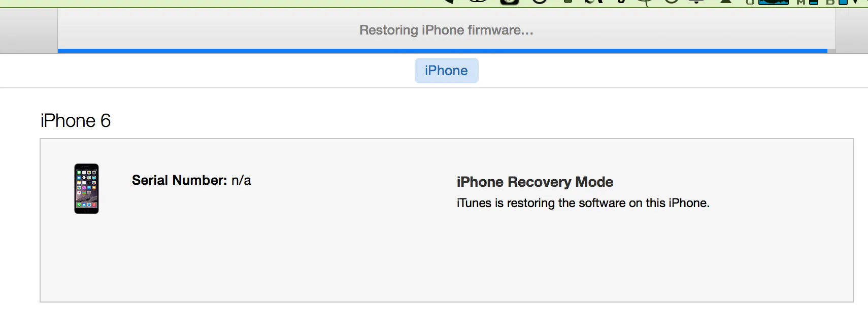
Task: Click gray toolbar area left of status display
Action: pos(28,30)
